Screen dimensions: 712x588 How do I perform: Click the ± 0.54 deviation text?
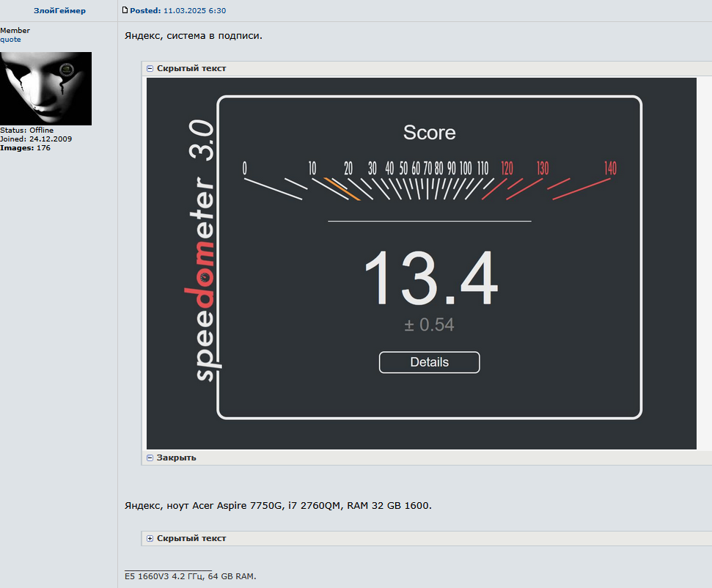click(x=429, y=325)
